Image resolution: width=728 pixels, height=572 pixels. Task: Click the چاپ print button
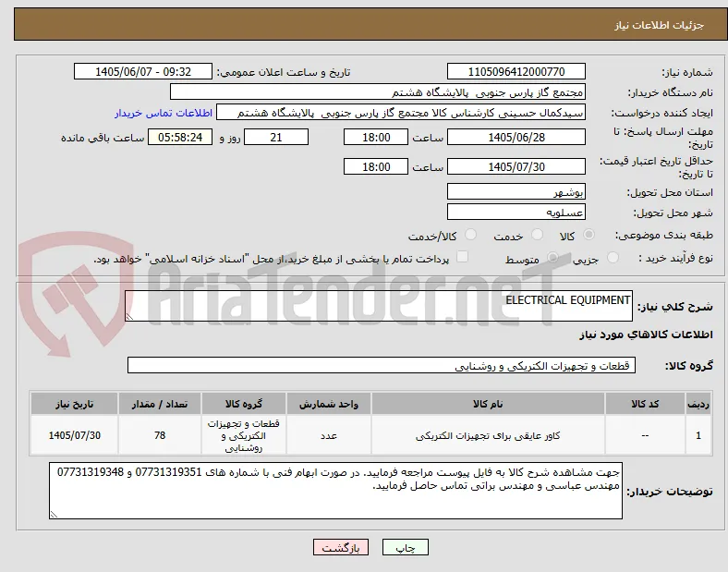[x=406, y=547]
